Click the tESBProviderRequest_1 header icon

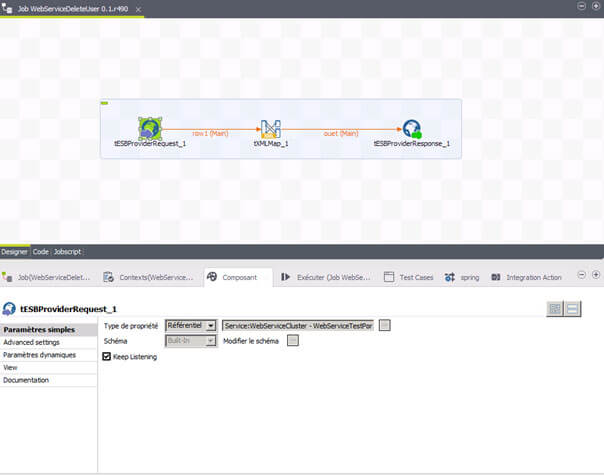[9, 309]
